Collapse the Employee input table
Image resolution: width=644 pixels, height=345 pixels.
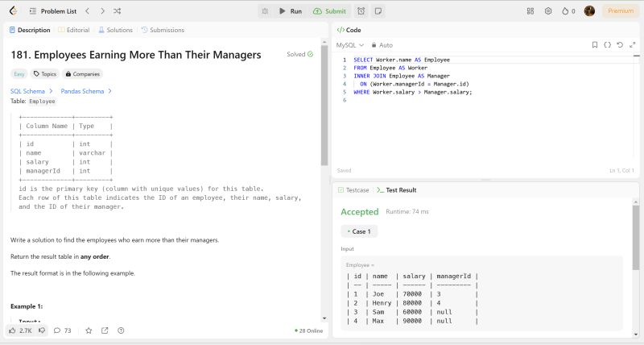(x=360, y=265)
